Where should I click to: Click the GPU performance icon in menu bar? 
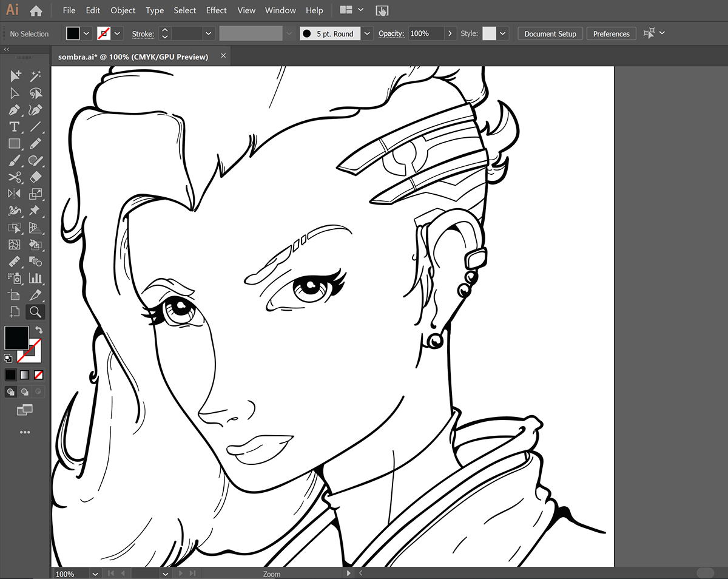[382, 10]
